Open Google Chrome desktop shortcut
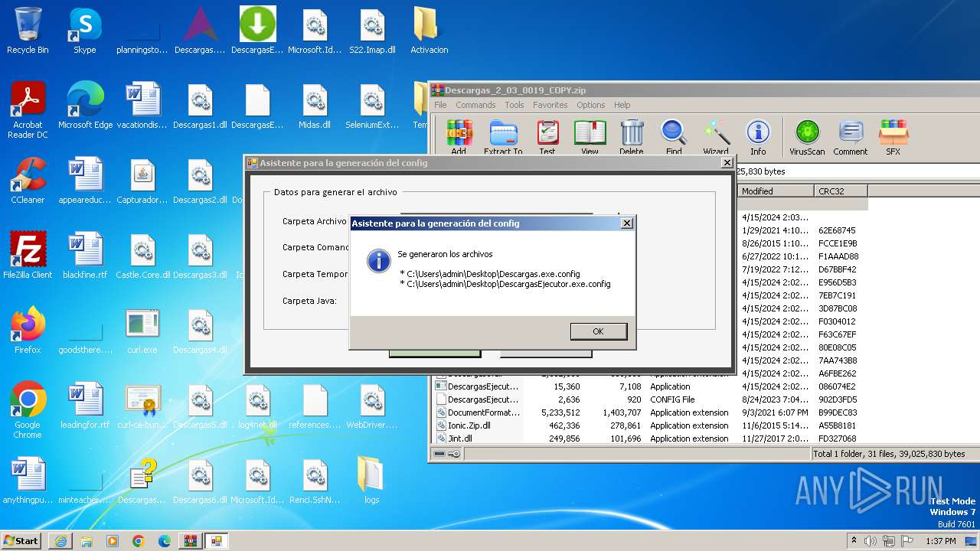This screenshot has width=980, height=551. tap(28, 411)
